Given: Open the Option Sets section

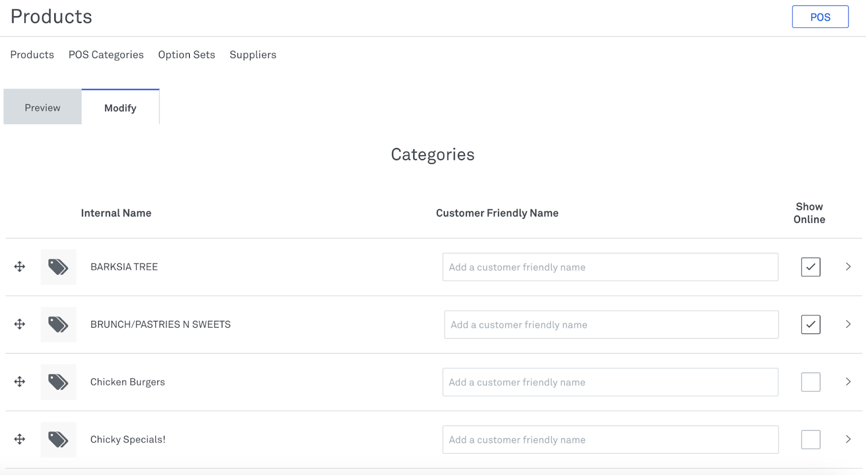Looking at the screenshot, I should tap(187, 55).
